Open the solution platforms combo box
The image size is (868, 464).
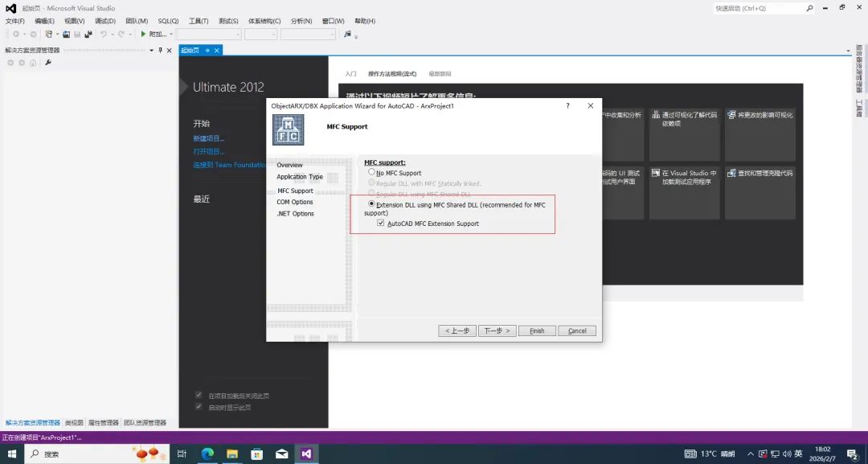point(260,35)
